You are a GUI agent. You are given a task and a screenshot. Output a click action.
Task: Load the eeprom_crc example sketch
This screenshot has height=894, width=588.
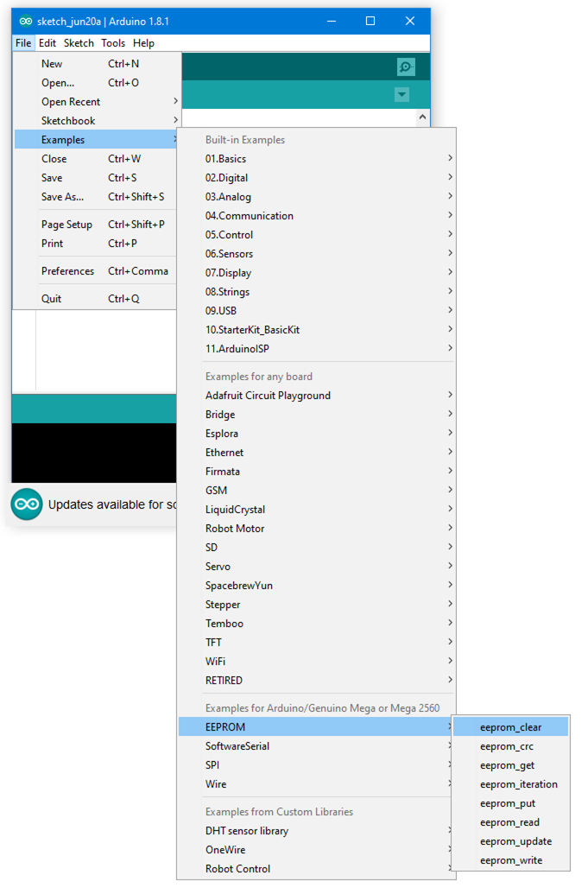[x=511, y=746]
